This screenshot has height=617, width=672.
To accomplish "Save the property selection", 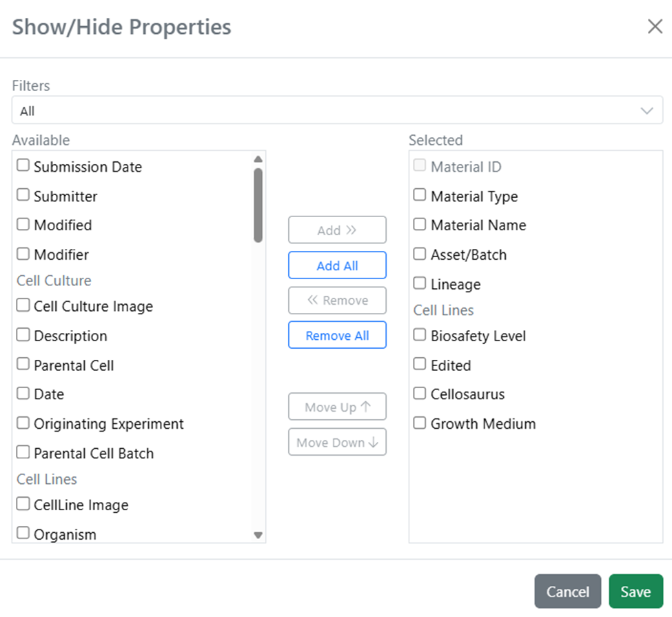I will (635, 591).
